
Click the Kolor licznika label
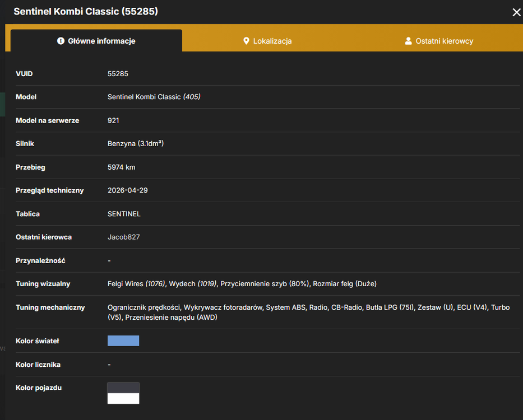coord(38,365)
